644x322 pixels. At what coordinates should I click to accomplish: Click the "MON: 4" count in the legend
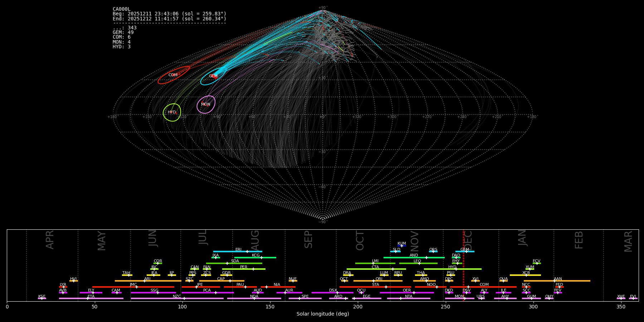pyautogui.click(x=122, y=42)
